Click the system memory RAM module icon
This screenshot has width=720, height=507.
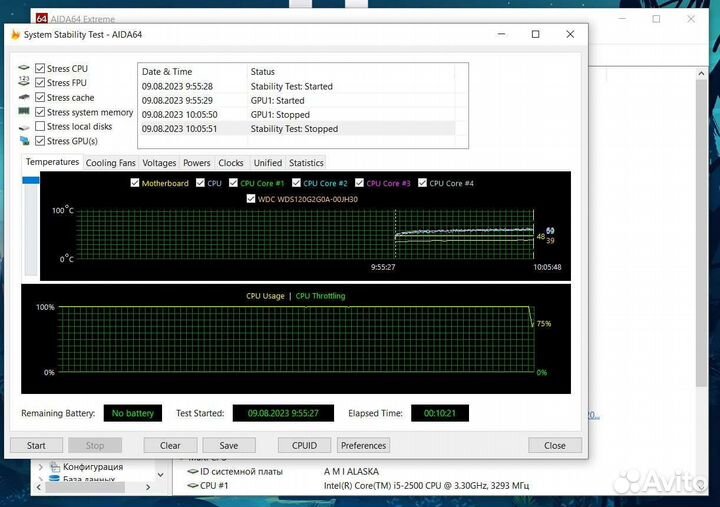(24, 111)
